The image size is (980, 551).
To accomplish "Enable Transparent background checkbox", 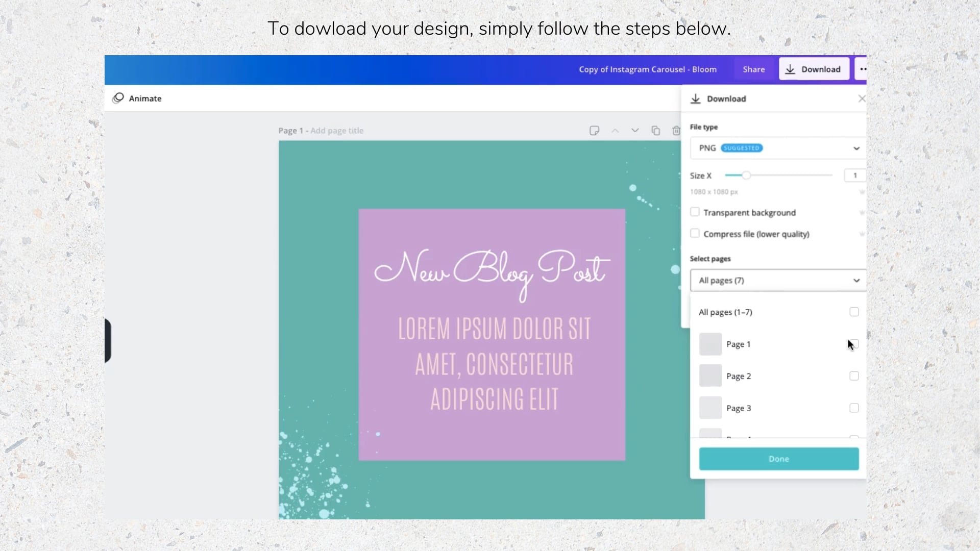I will tap(695, 212).
